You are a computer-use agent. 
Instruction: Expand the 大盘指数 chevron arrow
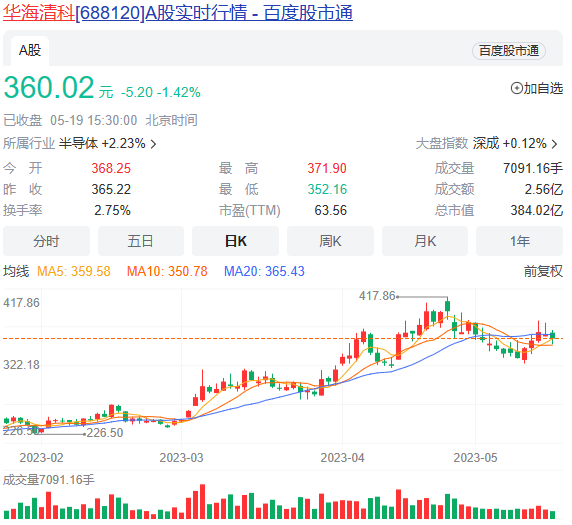555,144
